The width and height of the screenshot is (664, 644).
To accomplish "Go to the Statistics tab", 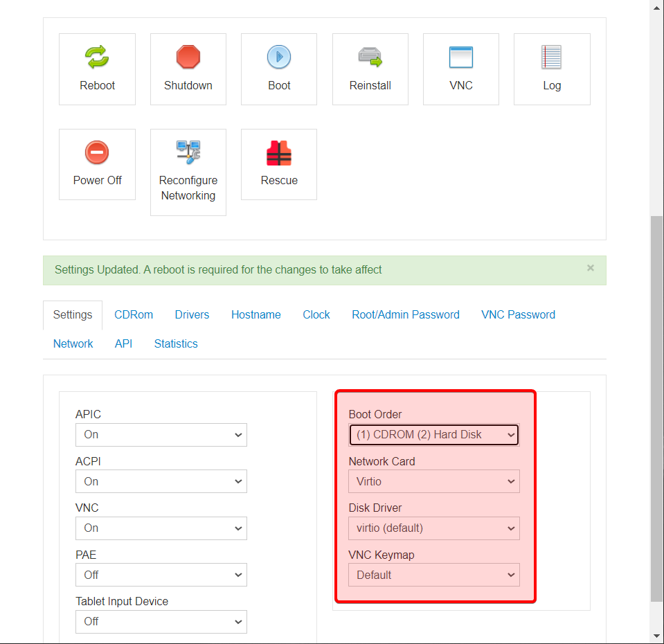I will pyautogui.click(x=176, y=343).
